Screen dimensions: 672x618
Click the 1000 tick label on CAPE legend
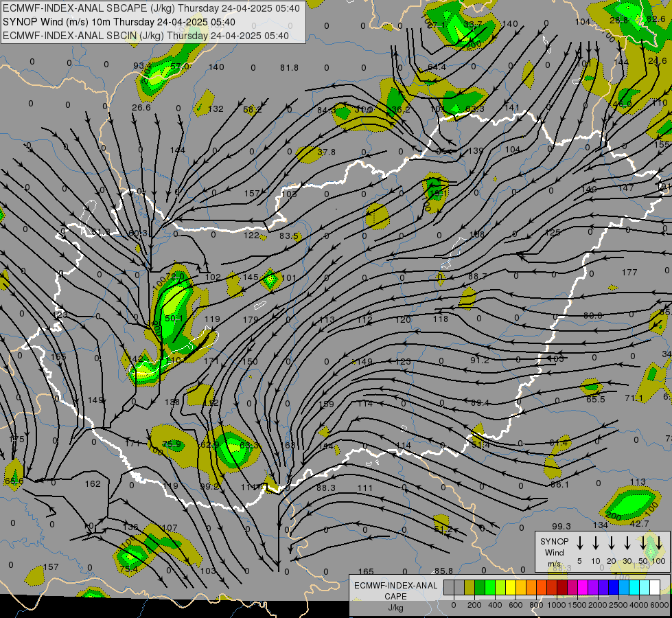(556, 605)
